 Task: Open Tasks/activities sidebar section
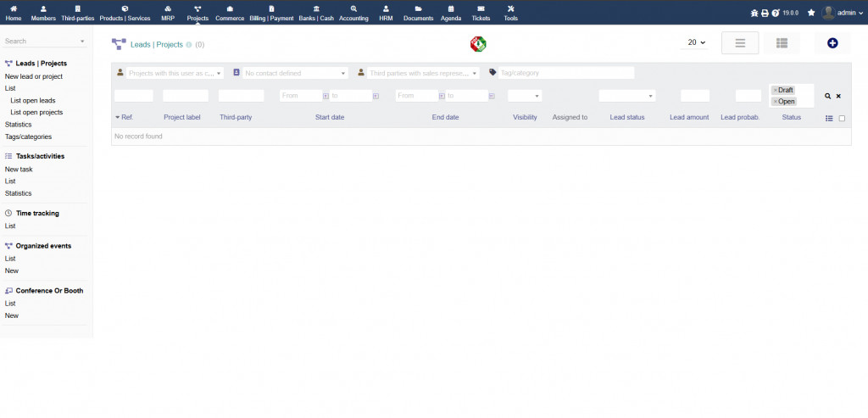coord(40,157)
